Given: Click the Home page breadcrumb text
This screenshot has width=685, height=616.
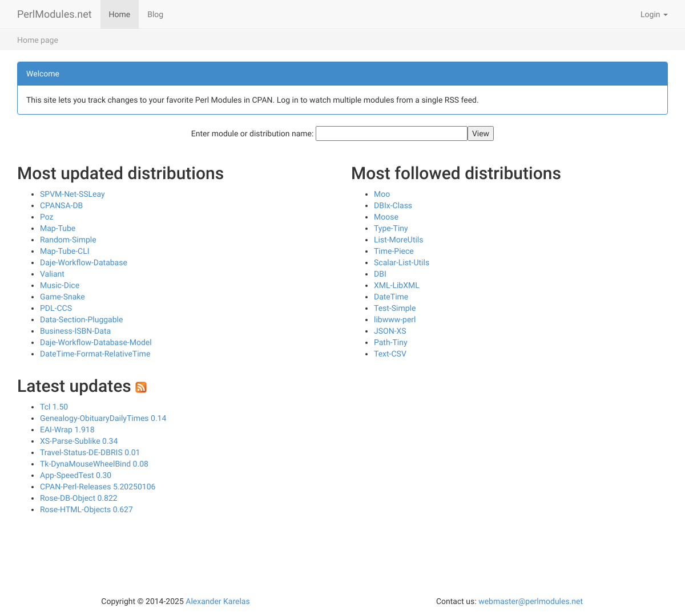Looking at the screenshot, I should click(38, 40).
